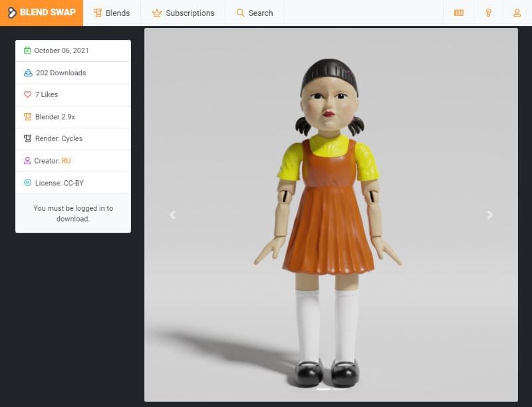This screenshot has width=532, height=407.
Task: Show the previous image with left arrow
Action: (x=172, y=215)
